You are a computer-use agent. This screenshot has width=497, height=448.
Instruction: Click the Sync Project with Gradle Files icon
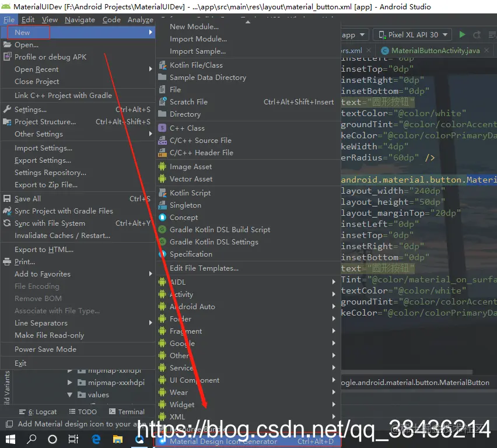(x=7, y=211)
